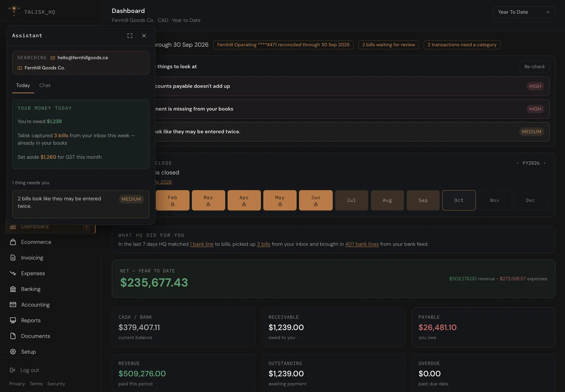Click the Log out arrow icon
Screen dimensions: 565x392
(x=13, y=370)
